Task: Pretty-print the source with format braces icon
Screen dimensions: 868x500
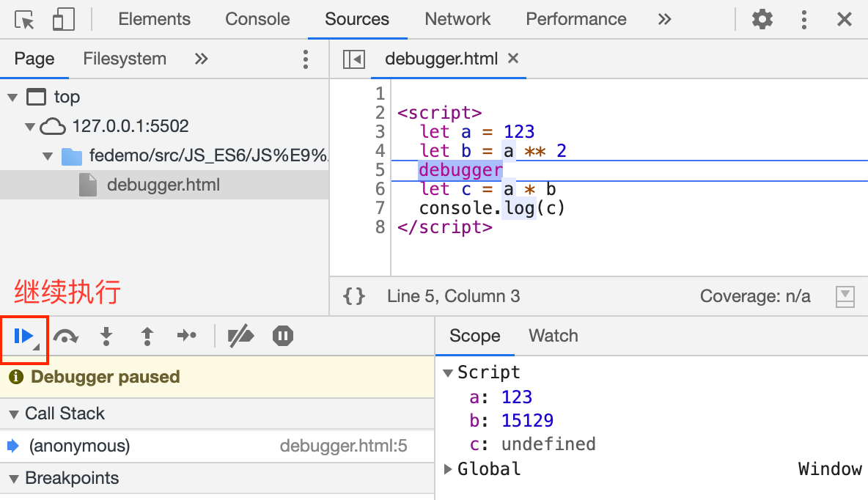Action: click(x=355, y=296)
